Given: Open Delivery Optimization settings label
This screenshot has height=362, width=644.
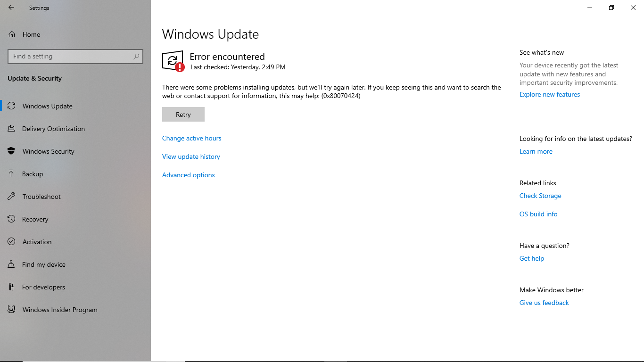Looking at the screenshot, I should pyautogui.click(x=53, y=129).
